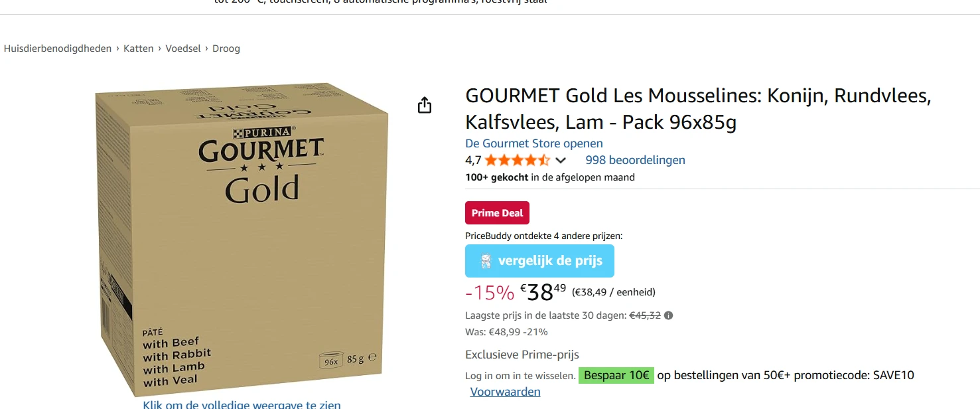The width and height of the screenshot is (980, 409).
Task: Open the 998 beoordelingen reviews link
Action: [x=635, y=160]
